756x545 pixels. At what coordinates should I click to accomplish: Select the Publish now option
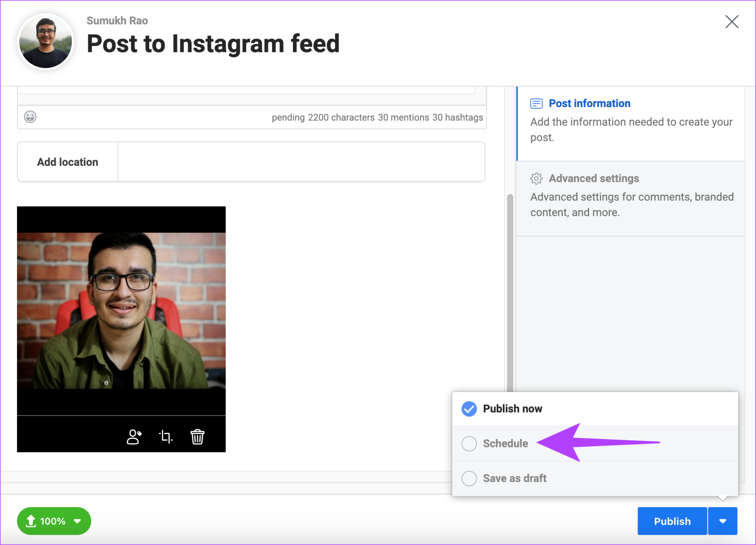(x=595, y=409)
